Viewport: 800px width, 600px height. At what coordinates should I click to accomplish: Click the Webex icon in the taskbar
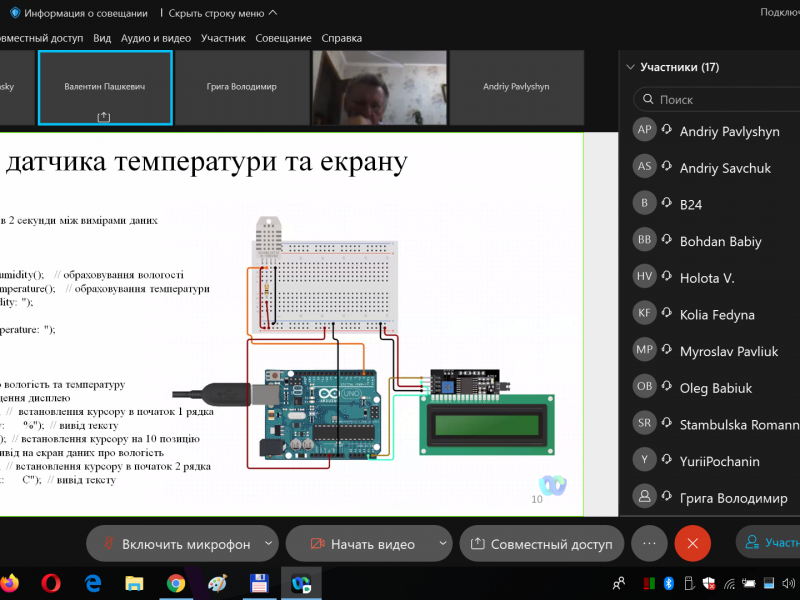[x=299, y=582]
